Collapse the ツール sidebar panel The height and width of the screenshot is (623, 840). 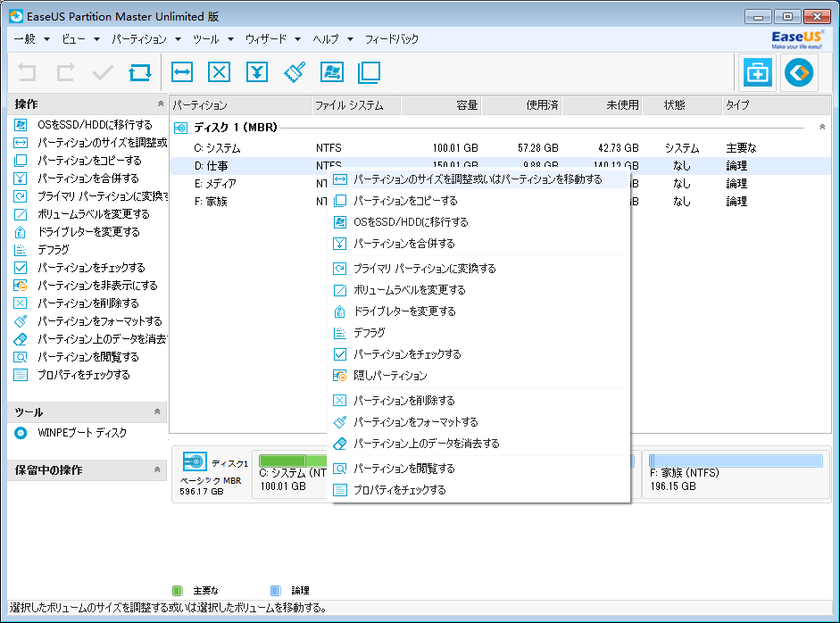tap(157, 411)
